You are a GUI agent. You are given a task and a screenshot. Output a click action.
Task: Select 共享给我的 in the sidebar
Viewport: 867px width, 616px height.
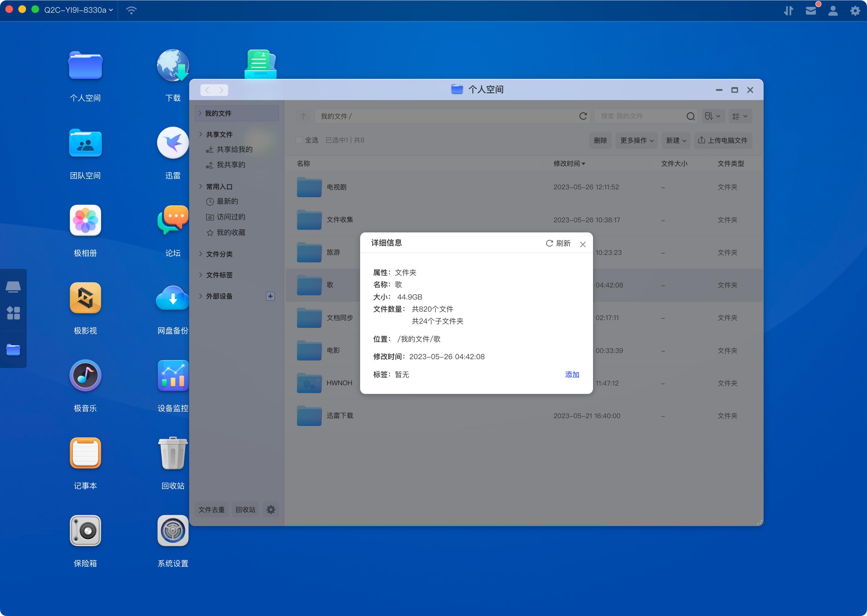click(x=234, y=150)
